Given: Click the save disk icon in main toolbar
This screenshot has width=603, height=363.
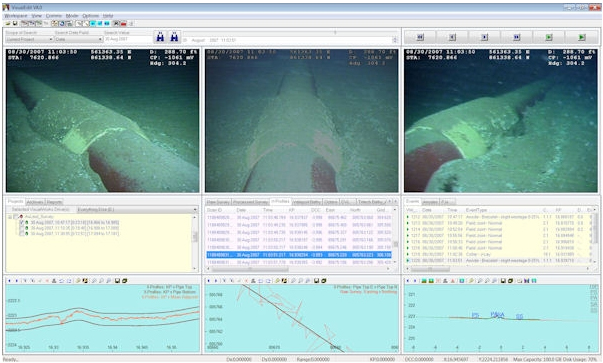Looking at the screenshot, I should 15,23.
